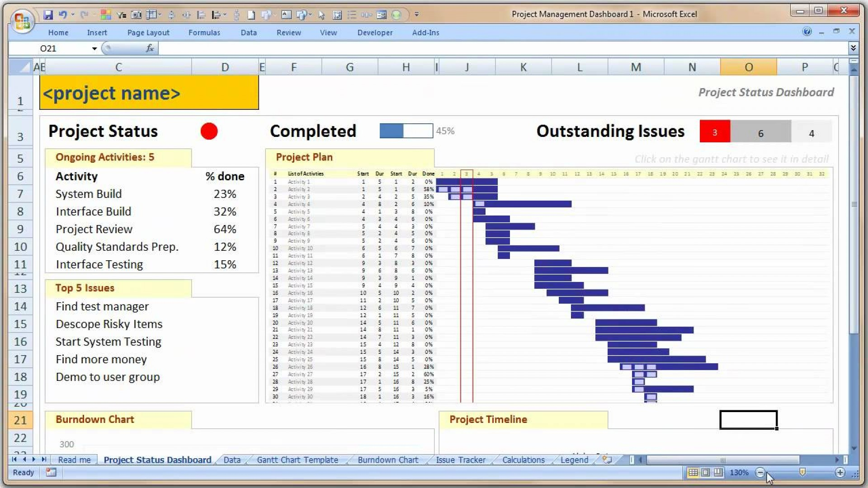Viewport: 868px width, 488px height.
Task: Switch to the Issue Tracker tab
Action: tap(461, 460)
